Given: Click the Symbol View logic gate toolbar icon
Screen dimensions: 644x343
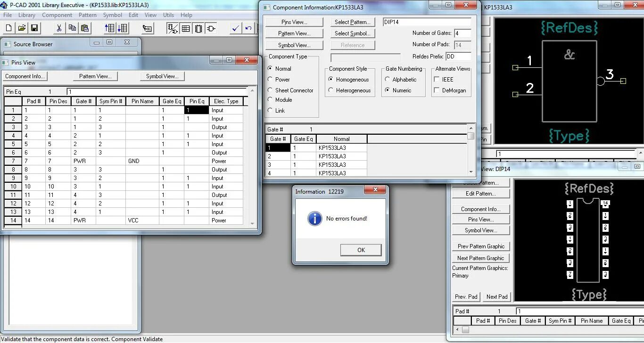Looking at the screenshot, I should coord(211,28).
